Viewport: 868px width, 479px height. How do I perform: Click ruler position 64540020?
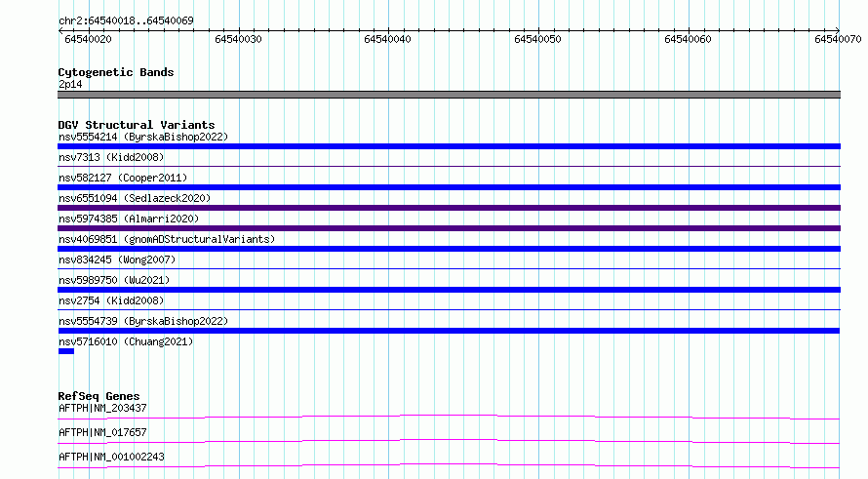pyautogui.click(x=88, y=39)
